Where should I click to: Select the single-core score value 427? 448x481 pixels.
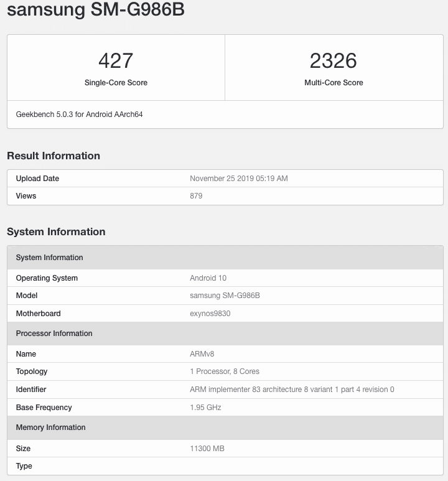[x=116, y=61]
